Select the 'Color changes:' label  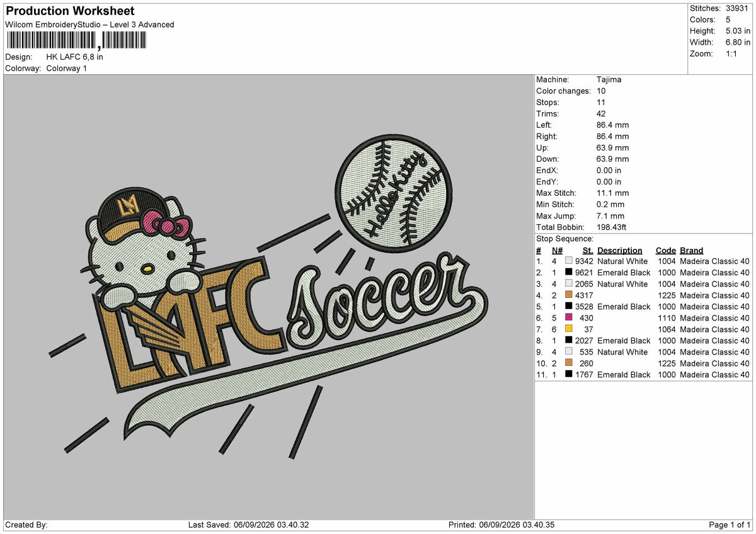[x=563, y=91]
